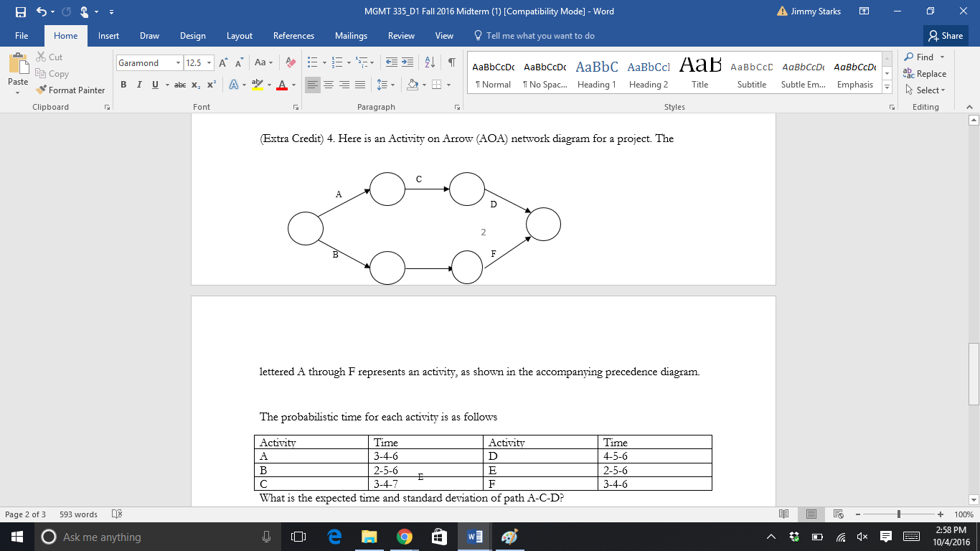Increase paragraph indent
980x551 pixels.
(407, 63)
